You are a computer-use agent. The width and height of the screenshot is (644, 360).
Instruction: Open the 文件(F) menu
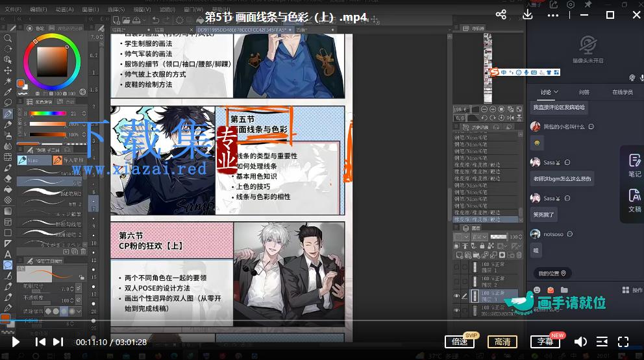coord(13,9)
